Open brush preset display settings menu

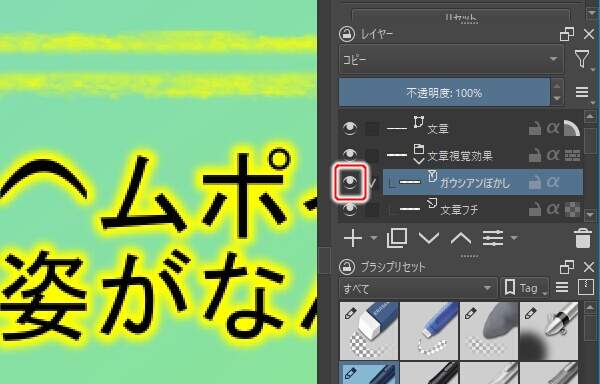point(562,287)
